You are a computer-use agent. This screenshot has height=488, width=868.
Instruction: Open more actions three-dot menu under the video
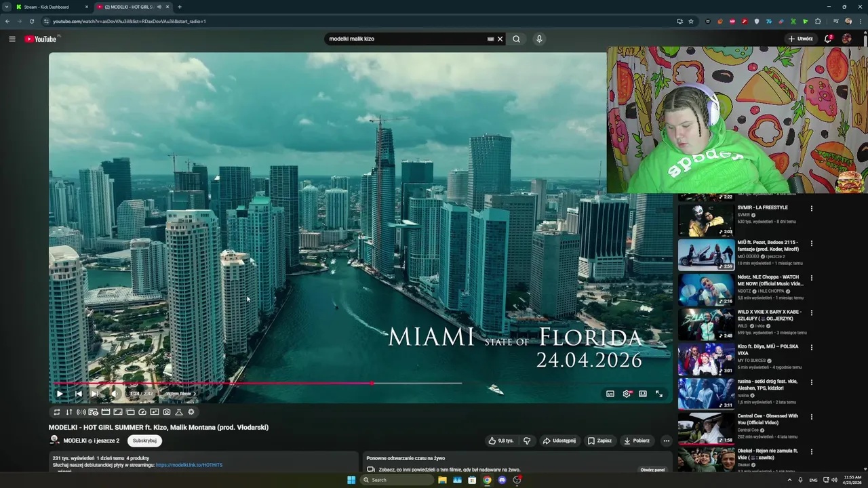pos(666,441)
